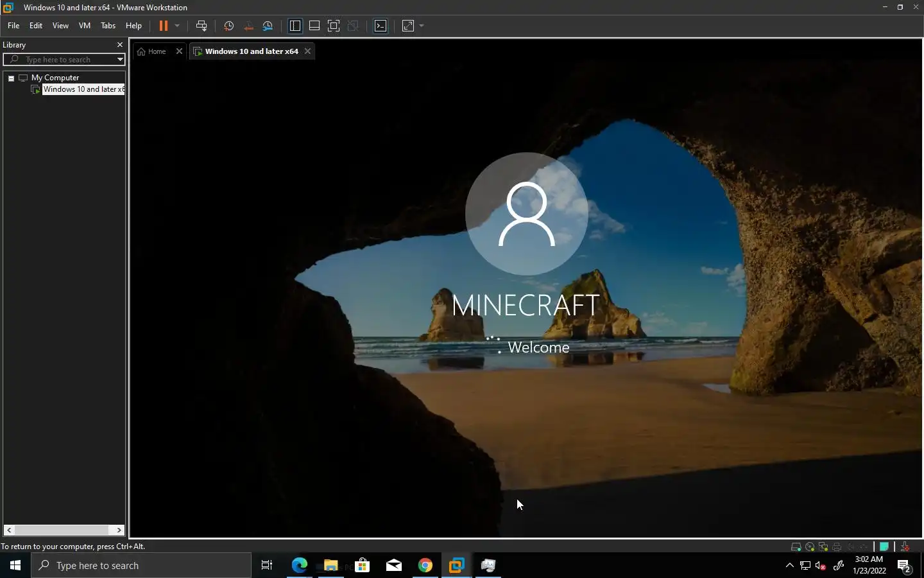The height and width of the screenshot is (578, 924).
Task: Select My Computer in the Library
Action: pyautogui.click(x=55, y=78)
